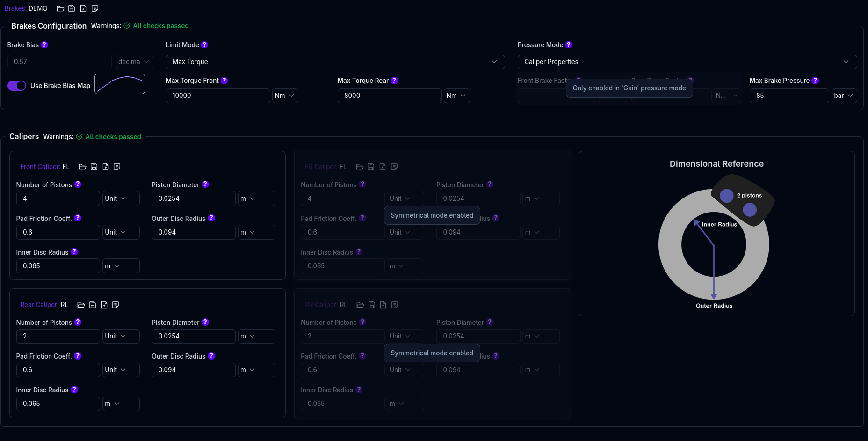Open notes for Rear Caliper RL
Viewport: 868px width, 441px height.
click(116, 305)
